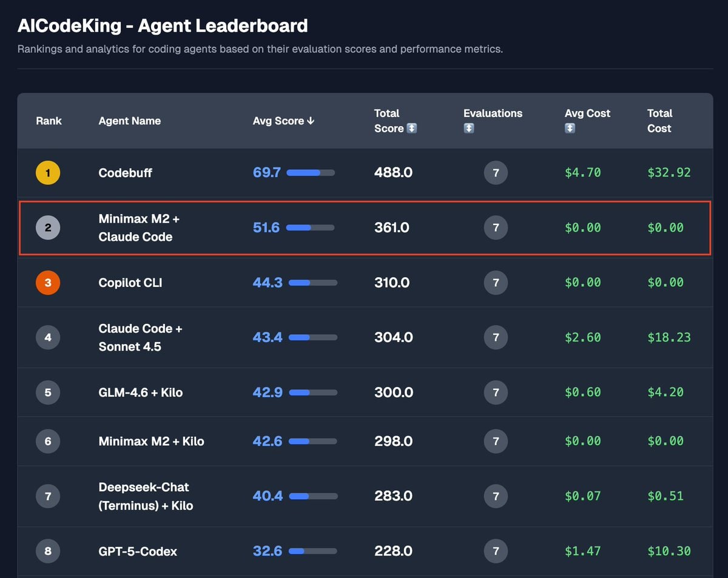Viewport: 728px width, 578px height.
Task: Click the Agent Name column header
Action: (129, 121)
